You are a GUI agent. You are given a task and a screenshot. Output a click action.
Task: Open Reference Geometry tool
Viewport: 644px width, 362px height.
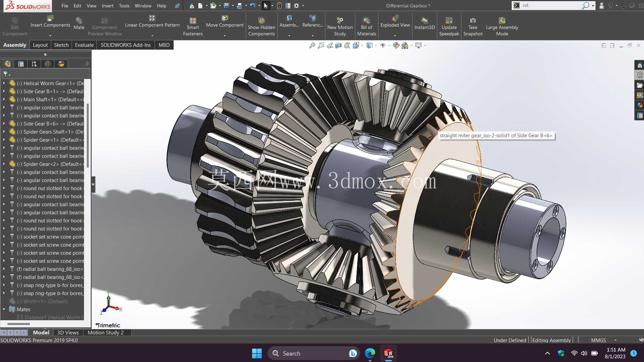pos(313,22)
